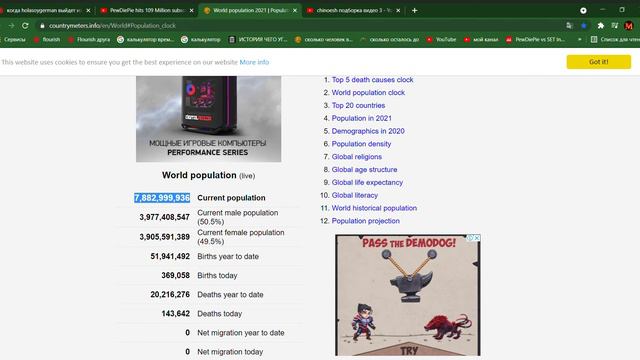This screenshot has height=360, width=640.
Task: Open the калькулятор bookmark
Action: (201, 40)
